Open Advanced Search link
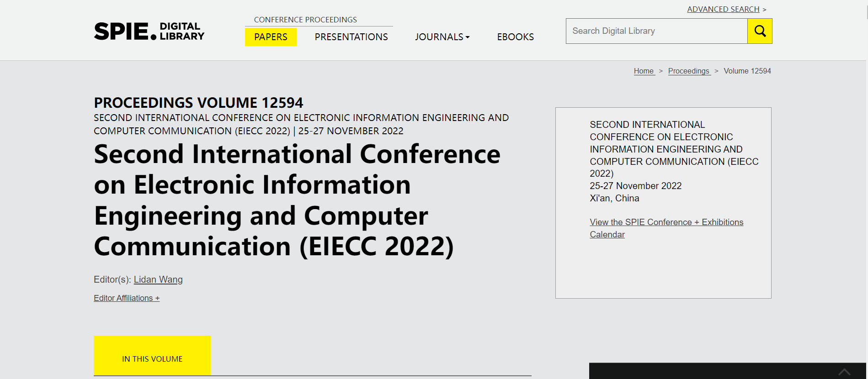 pyautogui.click(x=723, y=9)
